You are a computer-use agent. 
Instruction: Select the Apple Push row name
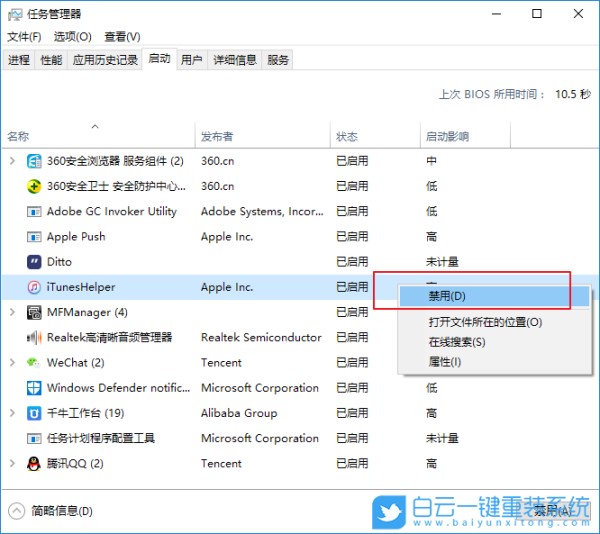coord(76,237)
